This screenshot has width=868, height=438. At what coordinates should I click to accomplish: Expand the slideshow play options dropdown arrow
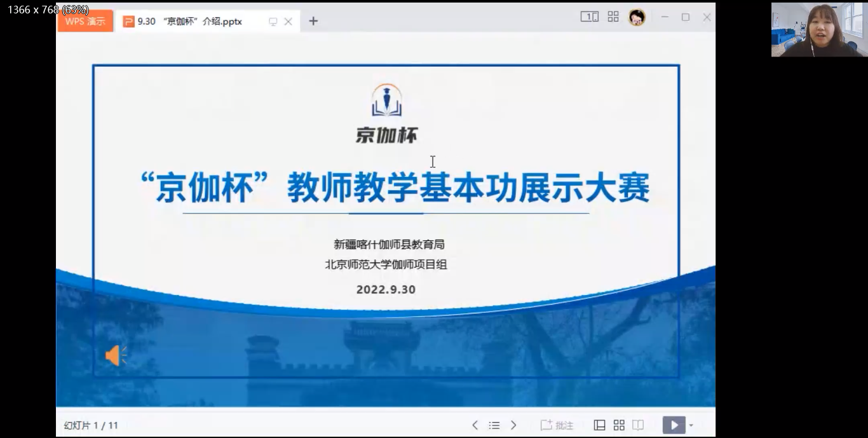691,426
